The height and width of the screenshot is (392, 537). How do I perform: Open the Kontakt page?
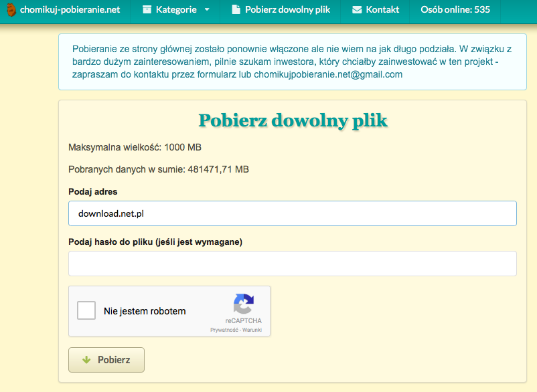(382, 10)
